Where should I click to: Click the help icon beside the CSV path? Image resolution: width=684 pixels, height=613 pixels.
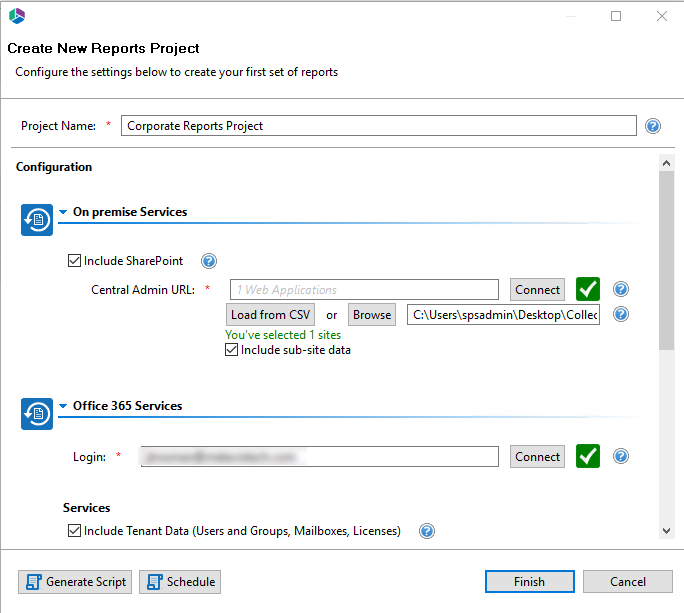[621, 315]
